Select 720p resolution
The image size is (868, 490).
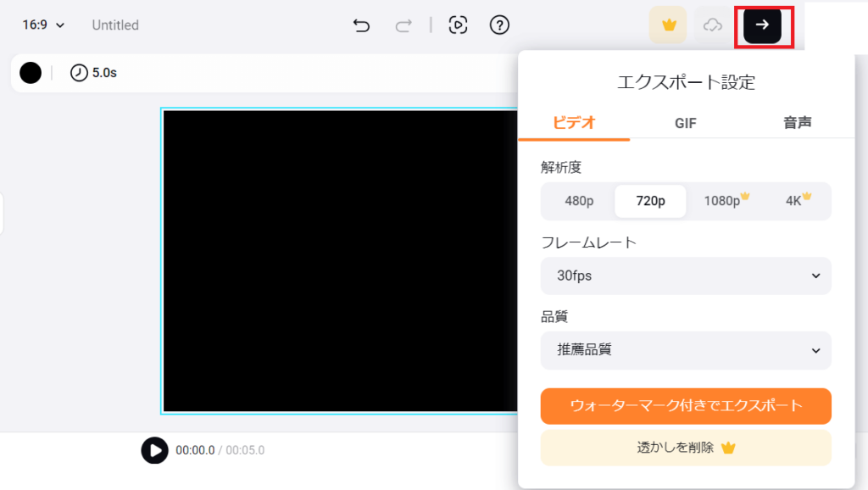(650, 201)
